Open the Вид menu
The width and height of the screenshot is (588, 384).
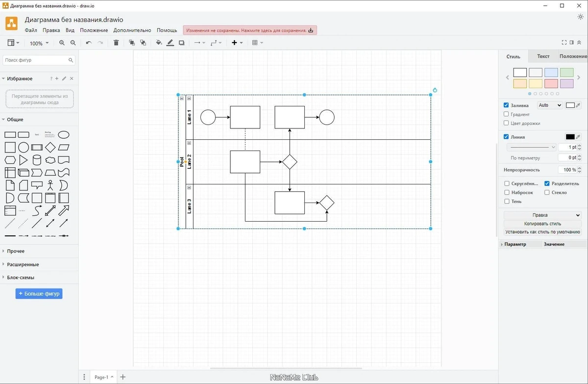[70, 30]
